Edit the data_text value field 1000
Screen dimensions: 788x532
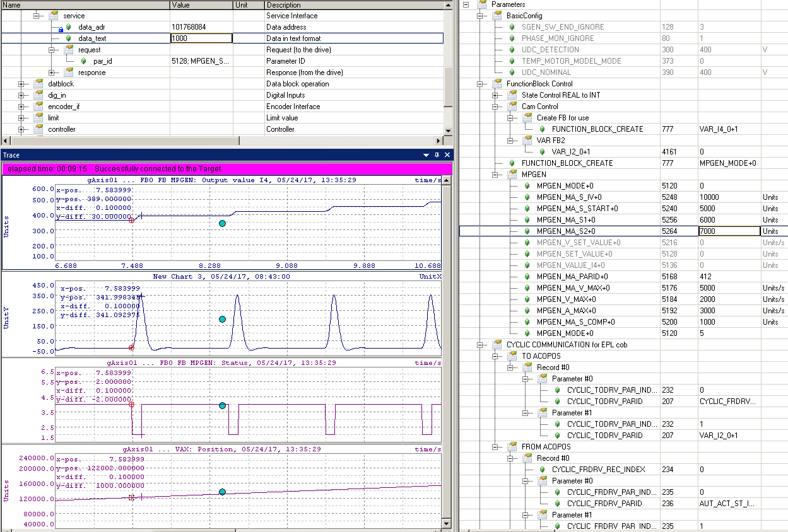[202, 38]
